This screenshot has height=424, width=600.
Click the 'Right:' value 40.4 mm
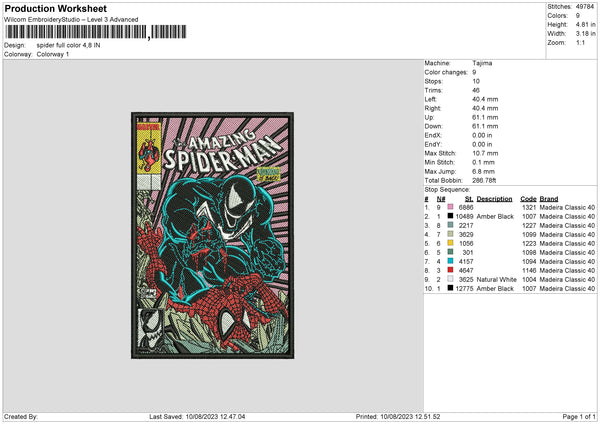(x=485, y=108)
